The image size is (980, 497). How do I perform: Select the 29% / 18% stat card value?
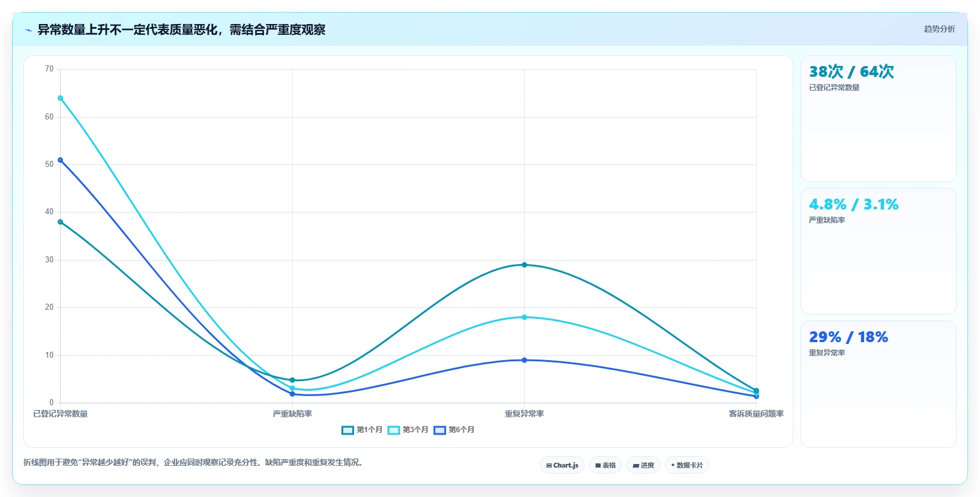(x=848, y=337)
